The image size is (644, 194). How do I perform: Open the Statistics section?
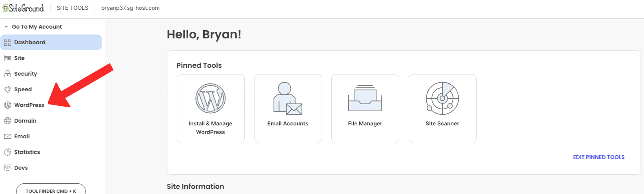click(51, 152)
